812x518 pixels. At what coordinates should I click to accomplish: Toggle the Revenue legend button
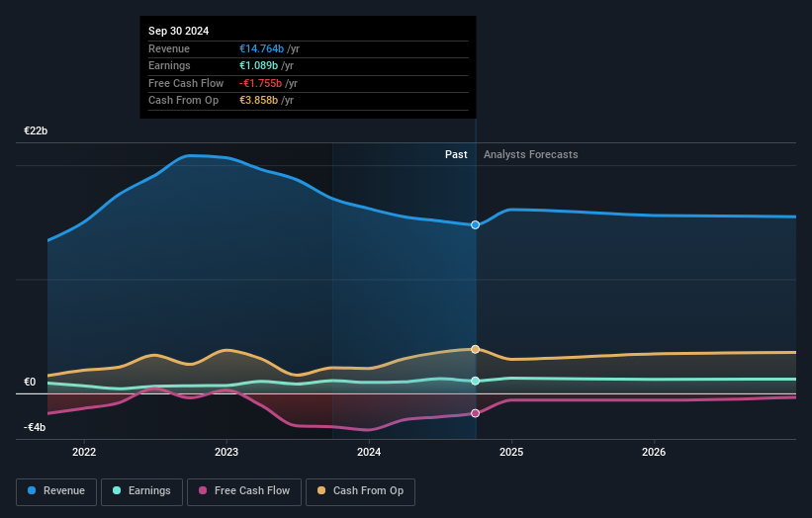[x=56, y=491]
